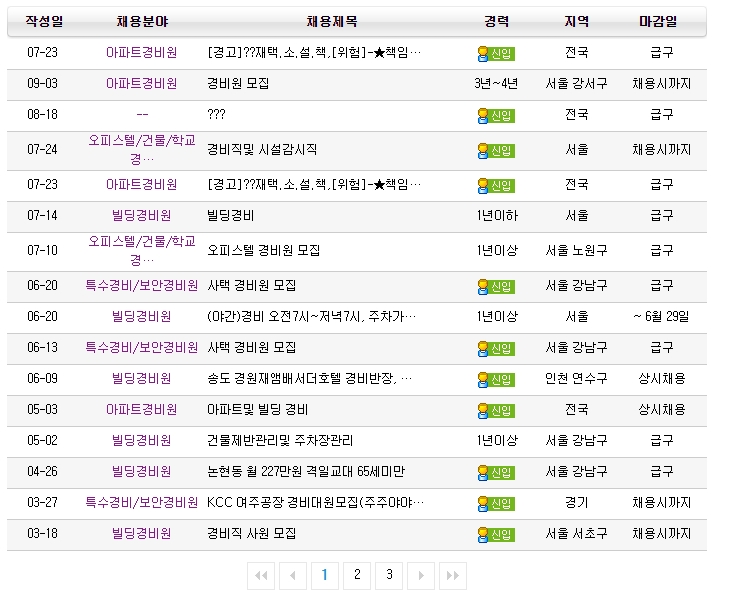
Task: Open the 송도 경원재앰배서더호텔 경비반장 posting
Action: click(x=309, y=378)
